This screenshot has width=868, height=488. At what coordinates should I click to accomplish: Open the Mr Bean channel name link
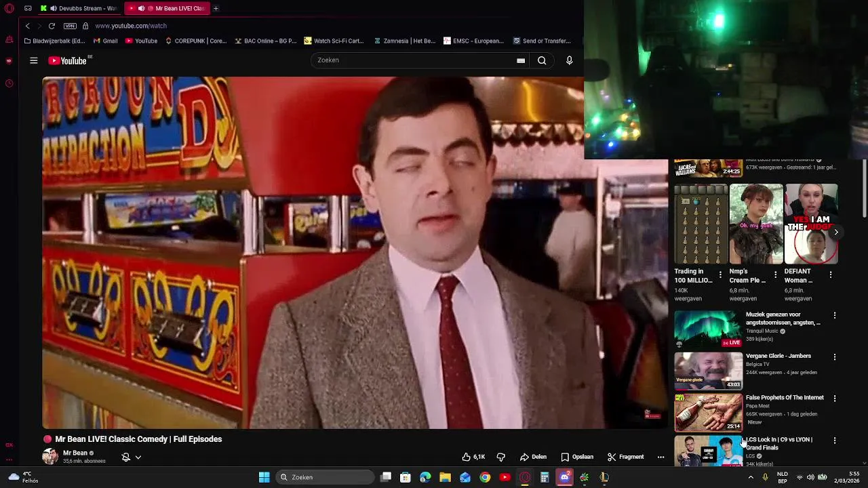(75, 453)
